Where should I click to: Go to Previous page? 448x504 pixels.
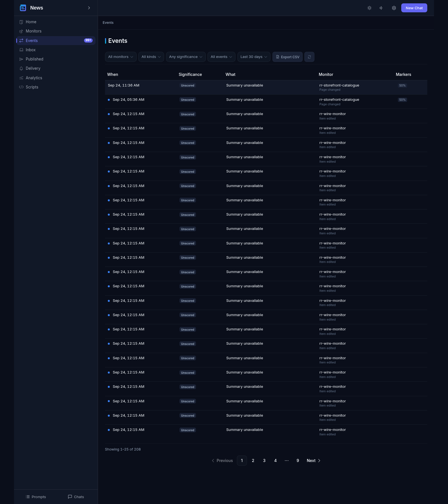click(222, 461)
